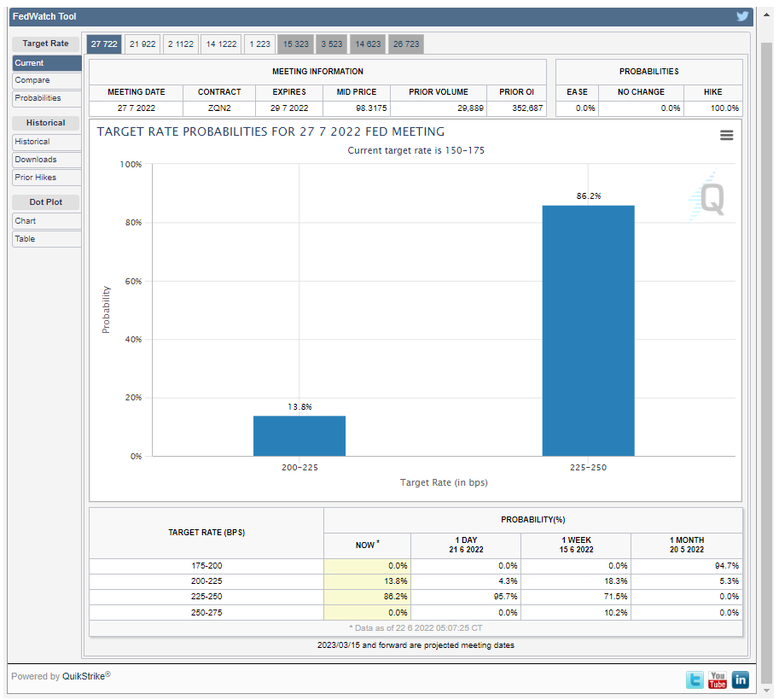This screenshot has width=779, height=700.
Task: Open the Dot Plot Table view
Action: [47, 239]
